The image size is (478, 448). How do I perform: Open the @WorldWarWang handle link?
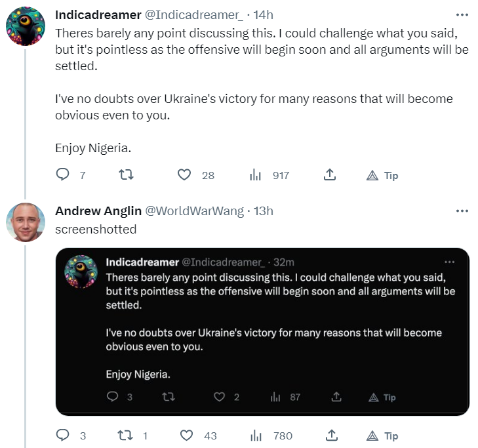click(195, 211)
